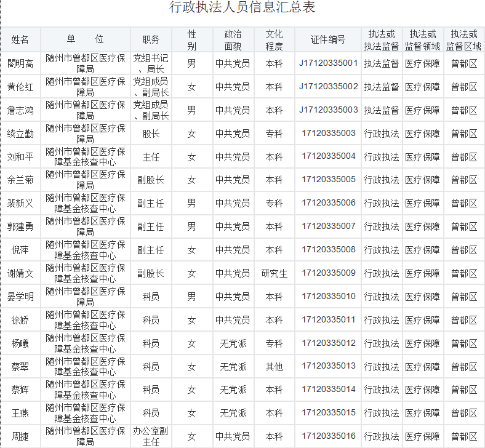Select the name cell 刘和平

pos(20,157)
